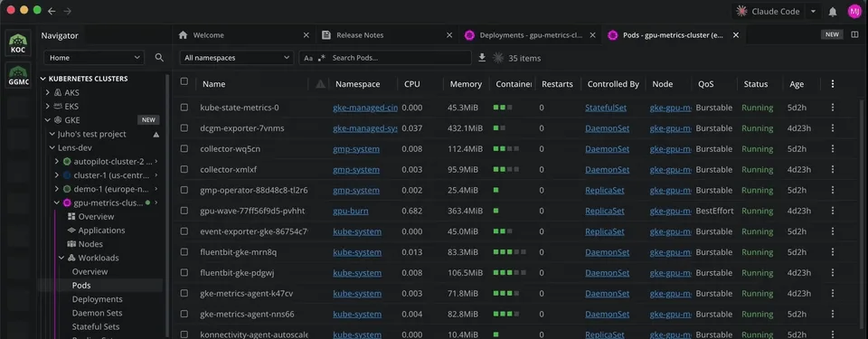Screen dimensions: 868x339
Task: Switch to the Release Notes tab
Action: (x=386, y=35)
